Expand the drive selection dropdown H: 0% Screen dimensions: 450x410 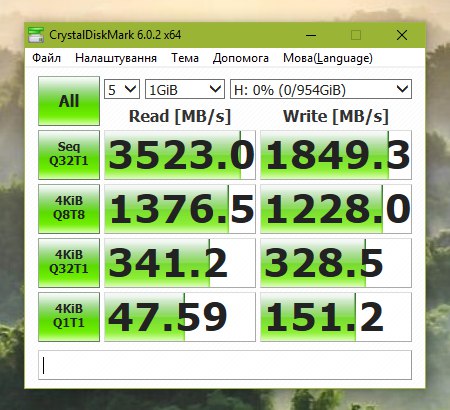(x=321, y=89)
